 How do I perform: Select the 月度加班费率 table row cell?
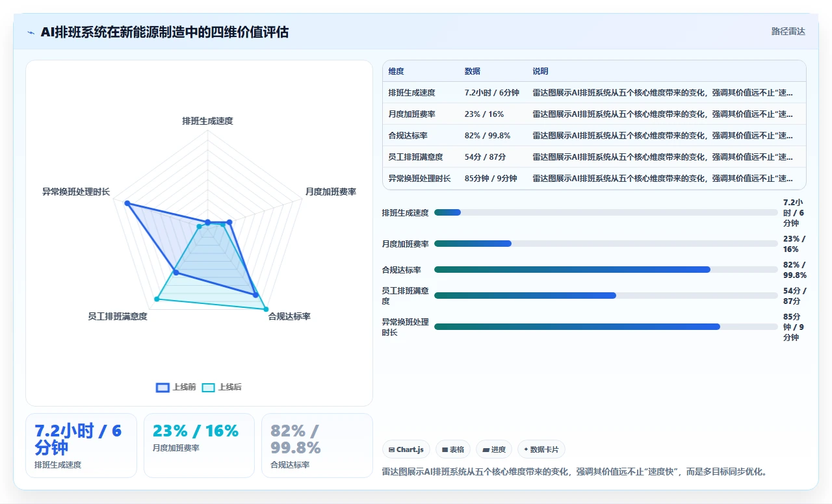coord(411,114)
